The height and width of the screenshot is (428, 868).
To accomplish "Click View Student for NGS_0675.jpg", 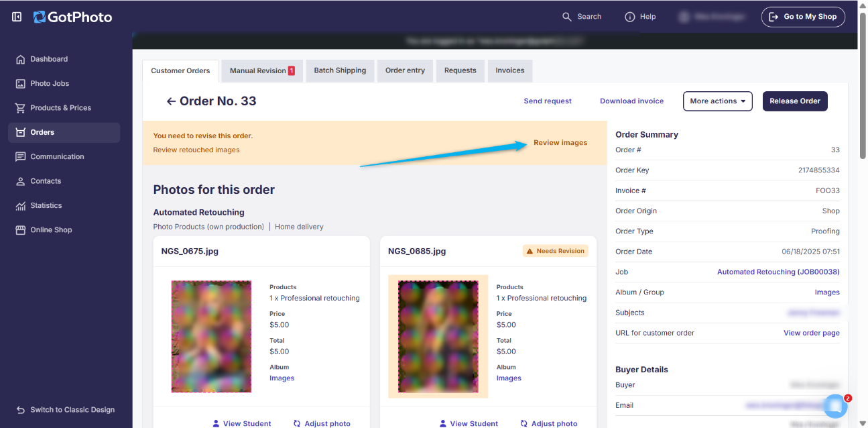I will tap(241, 423).
